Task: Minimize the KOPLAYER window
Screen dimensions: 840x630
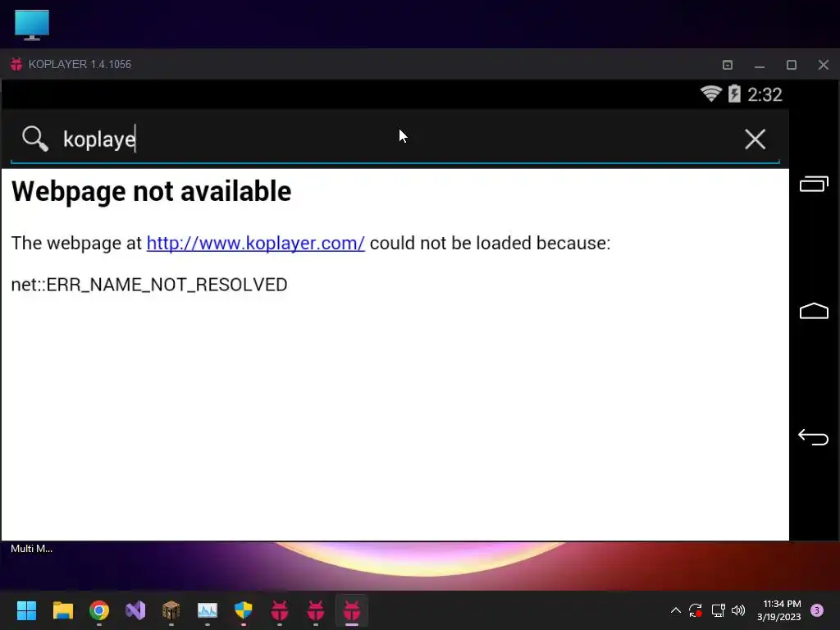Action: tap(759, 65)
